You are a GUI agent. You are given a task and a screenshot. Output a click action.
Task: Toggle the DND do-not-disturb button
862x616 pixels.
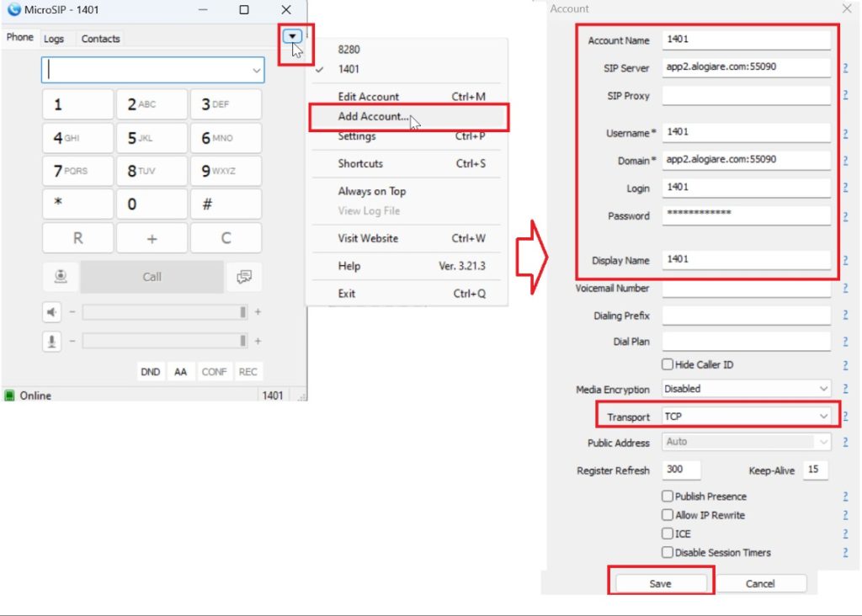click(x=150, y=371)
